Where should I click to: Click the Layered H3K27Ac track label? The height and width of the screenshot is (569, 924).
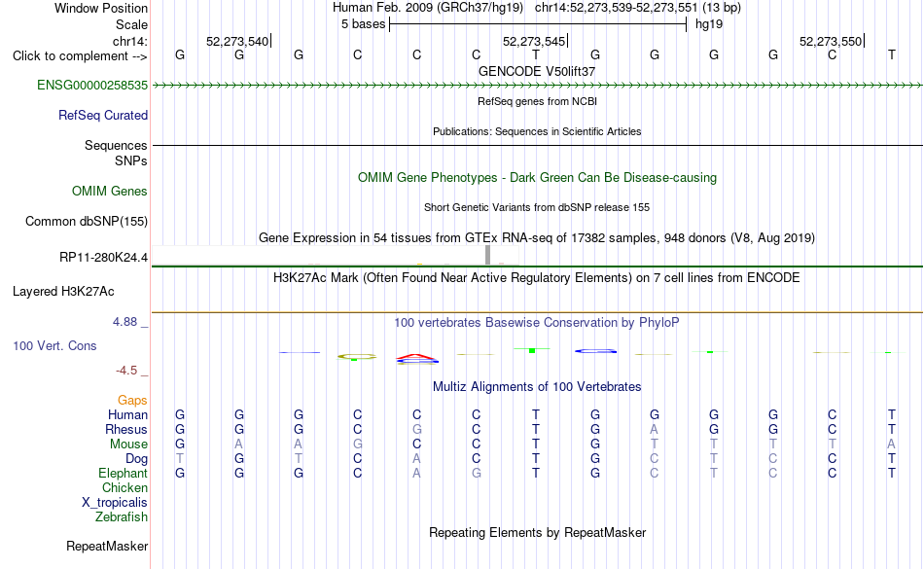point(63,292)
